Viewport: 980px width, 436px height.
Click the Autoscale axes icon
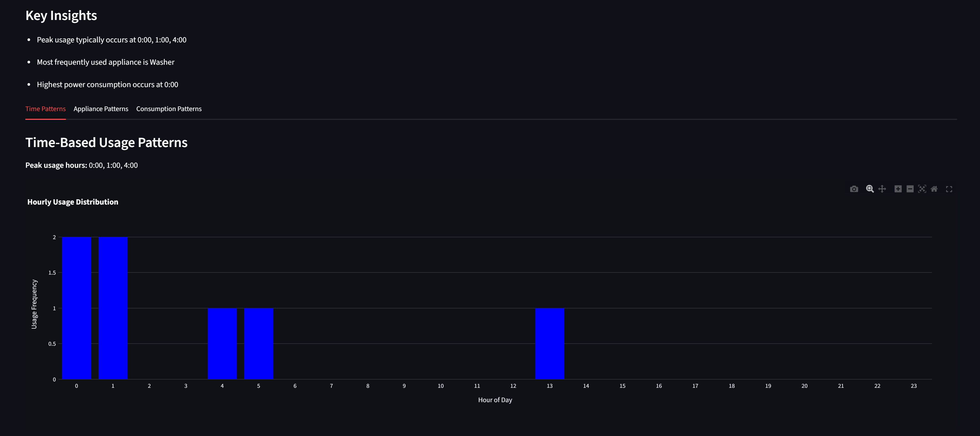click(922, 189)
